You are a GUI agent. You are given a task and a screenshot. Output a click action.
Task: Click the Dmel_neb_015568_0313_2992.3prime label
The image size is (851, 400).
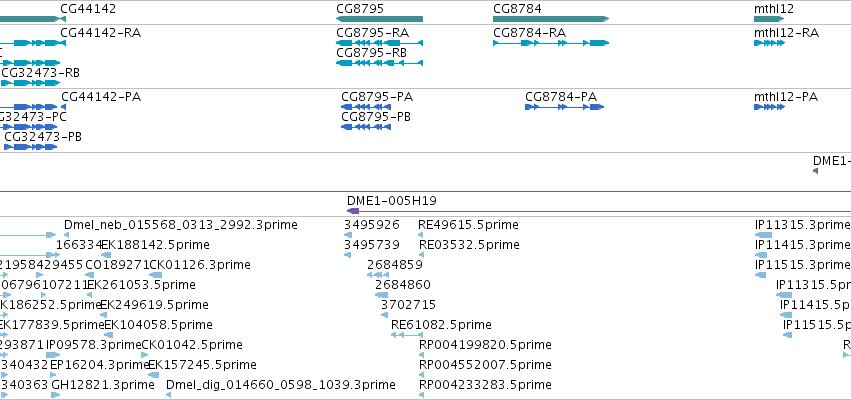click(181, 225)
